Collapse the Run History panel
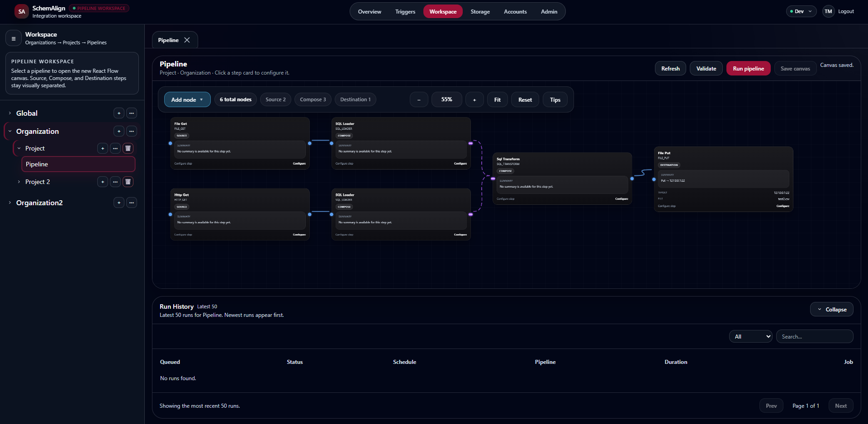 click(831, 309)
